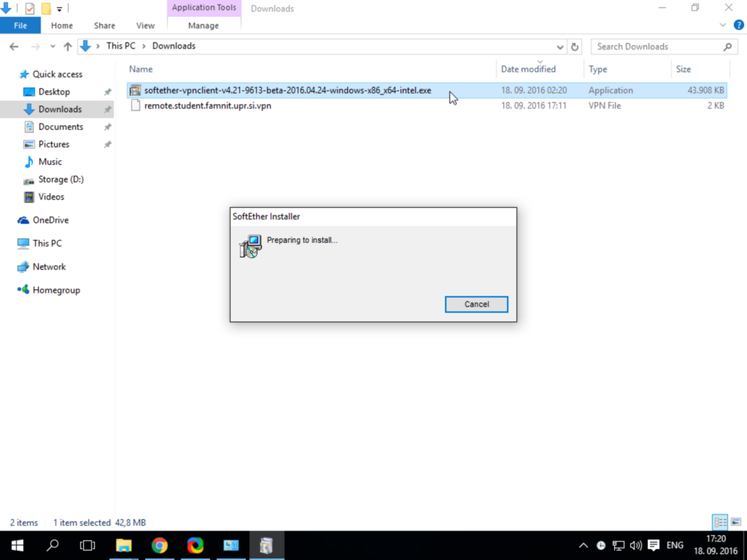Viewport: 747px width, 560px height.
Task: Click the Windows Start button
Action: 18,545
